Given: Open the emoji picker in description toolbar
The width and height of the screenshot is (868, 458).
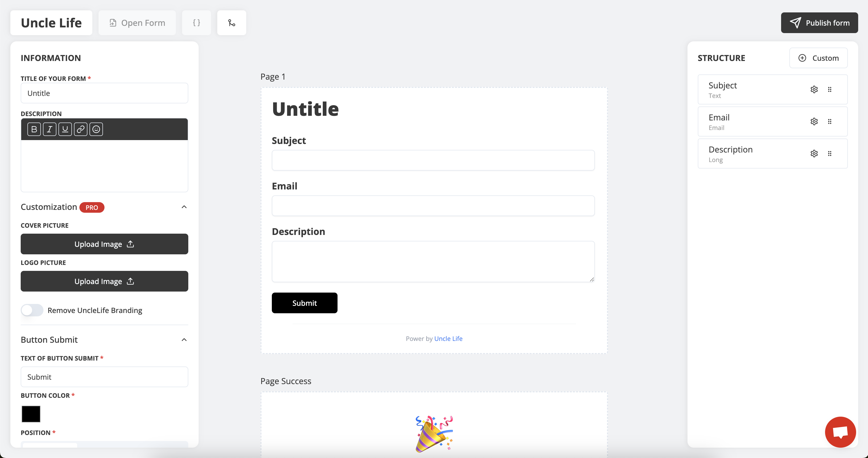Looking at the screenshot, I should [96, 129].
